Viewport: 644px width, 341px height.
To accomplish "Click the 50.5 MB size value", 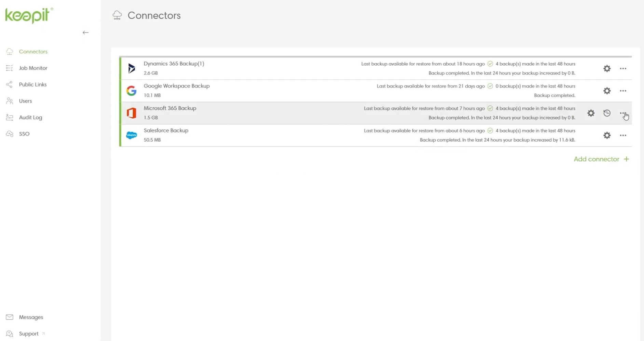I will pyautogui.click(x=152, y=140).
